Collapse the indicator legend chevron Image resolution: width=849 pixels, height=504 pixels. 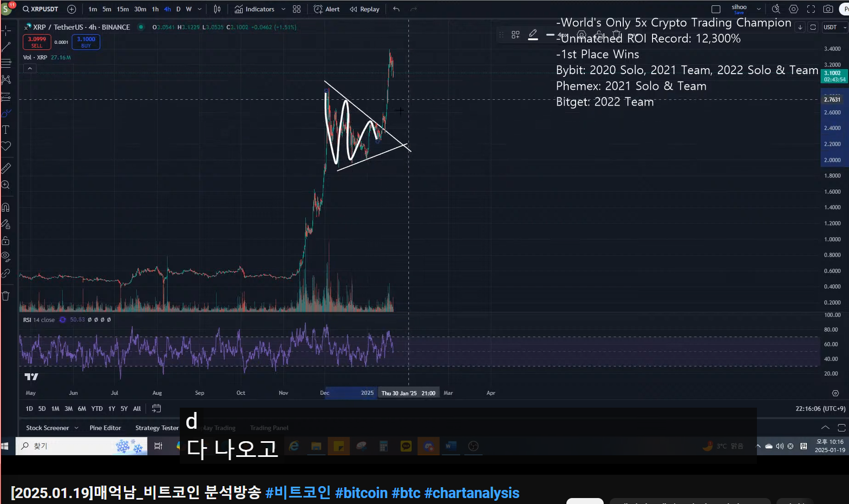click(x=30, y=69)
